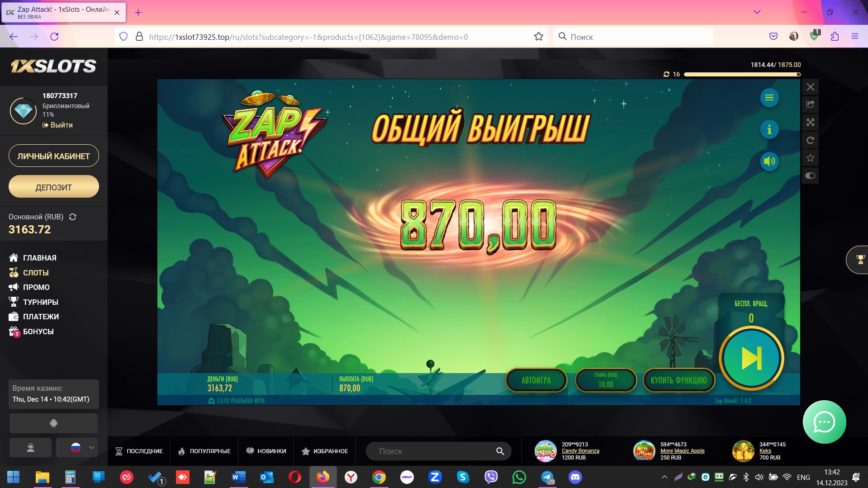Launch Telegram from the taskbar
This screenshot has width=868, height=488.
pyautogui.click(x=547, y=477)
